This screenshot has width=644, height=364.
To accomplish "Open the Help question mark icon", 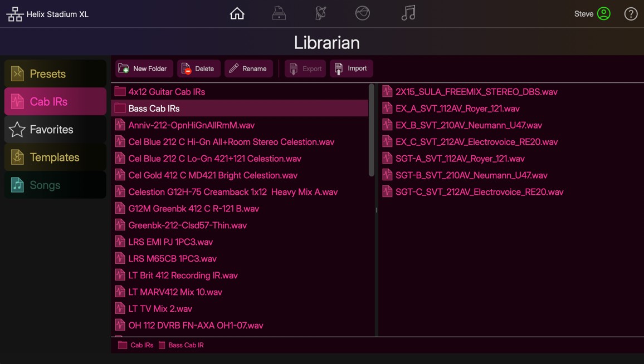I will pos(630,13).
